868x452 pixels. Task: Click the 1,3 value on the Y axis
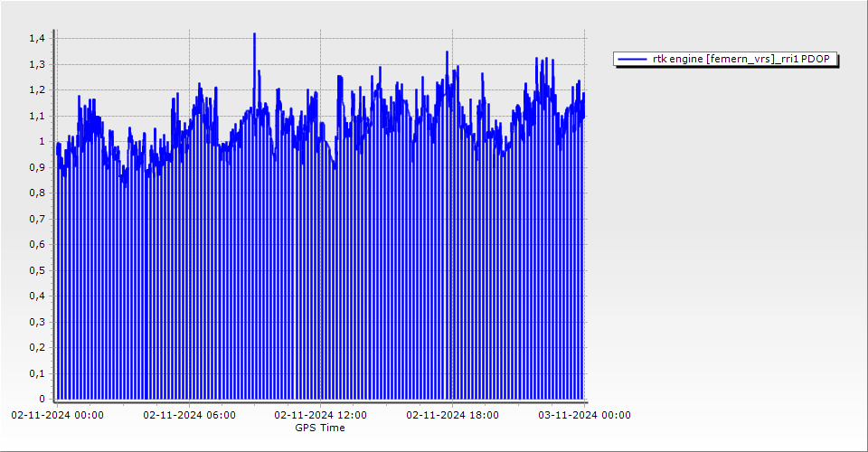[36, 65]
